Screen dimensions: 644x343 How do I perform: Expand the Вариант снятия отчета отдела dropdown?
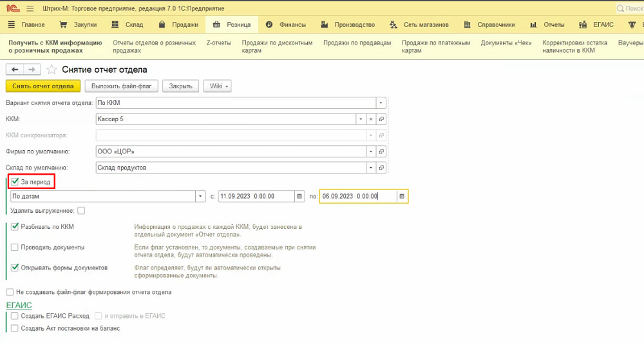click(381, 103)
